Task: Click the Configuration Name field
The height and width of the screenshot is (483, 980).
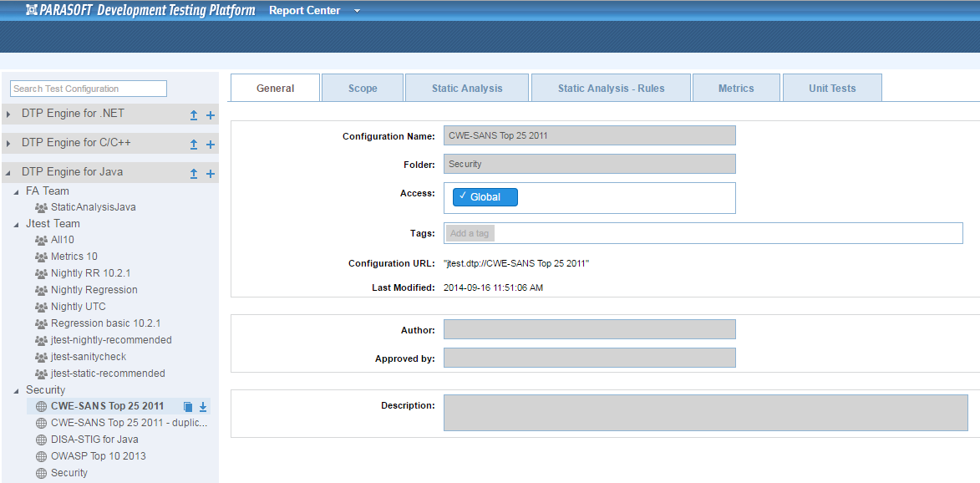Action: pyautogui.click(x=589, y=135)
